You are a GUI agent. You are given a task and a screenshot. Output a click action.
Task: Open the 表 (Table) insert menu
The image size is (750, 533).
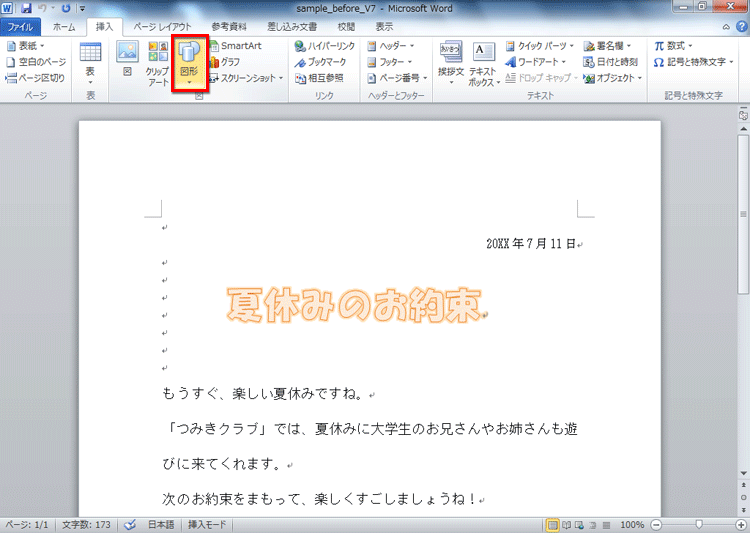click(x=90, y=63)
